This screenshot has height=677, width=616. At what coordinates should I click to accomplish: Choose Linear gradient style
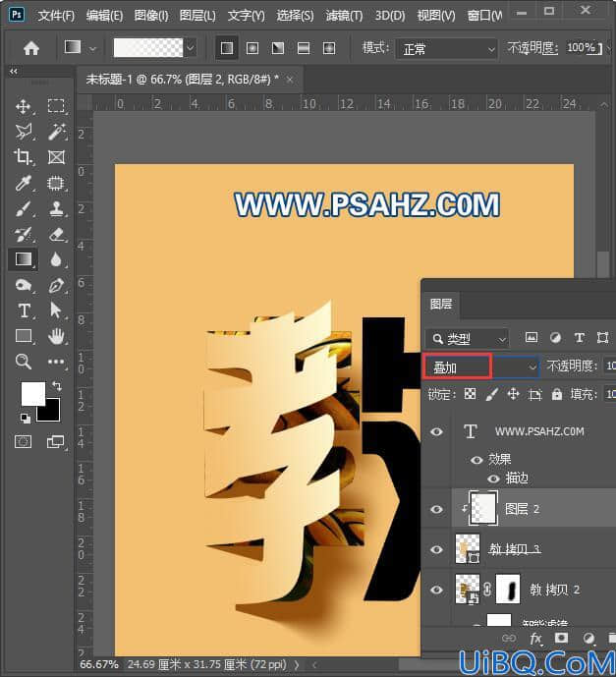pos(227,48)
